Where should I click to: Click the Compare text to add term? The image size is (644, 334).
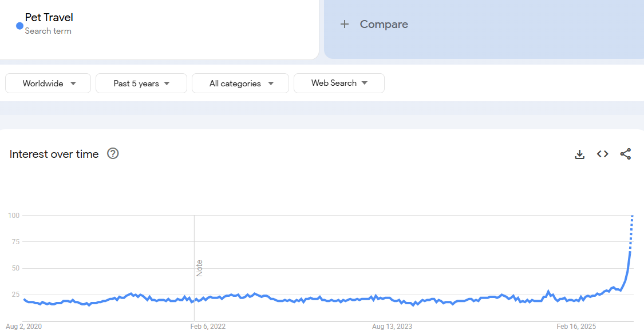tap(384, 24)
